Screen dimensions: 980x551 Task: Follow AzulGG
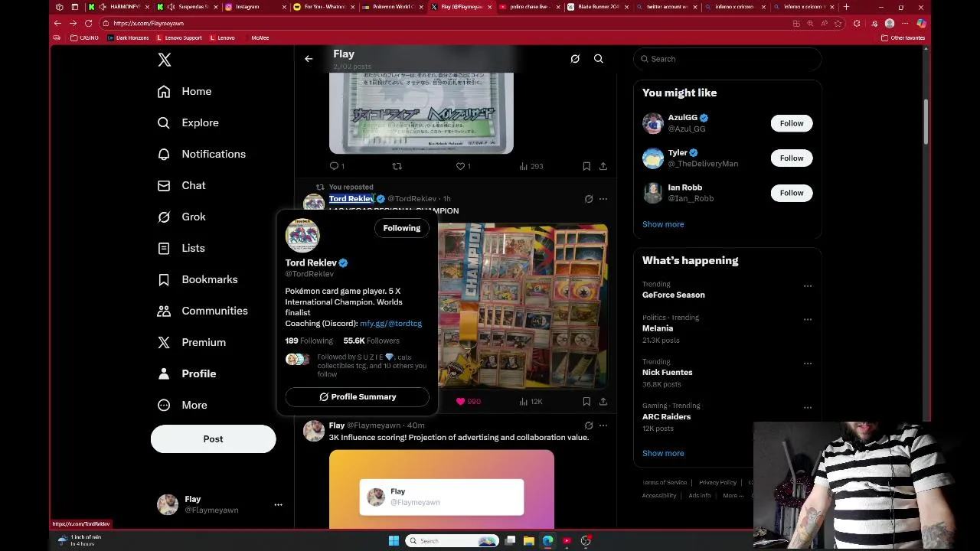point(792,123)
